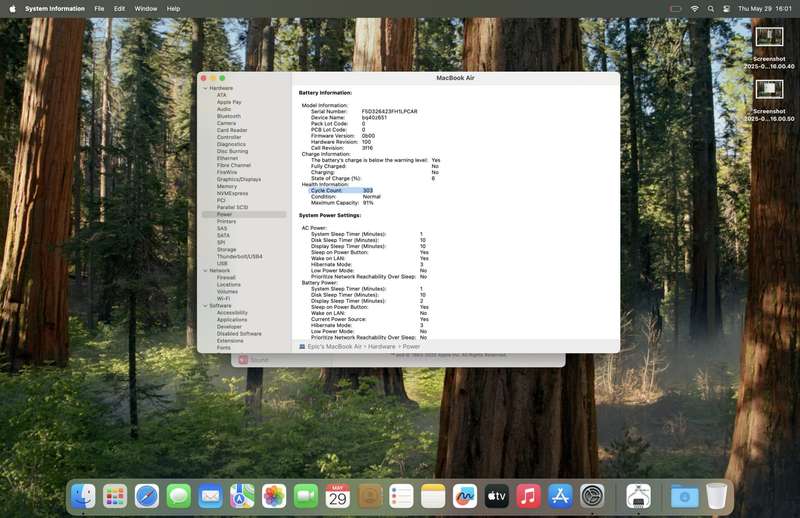
Task: Open Photos from the dock
Action: pyautogui.click(x=274, y=496)
